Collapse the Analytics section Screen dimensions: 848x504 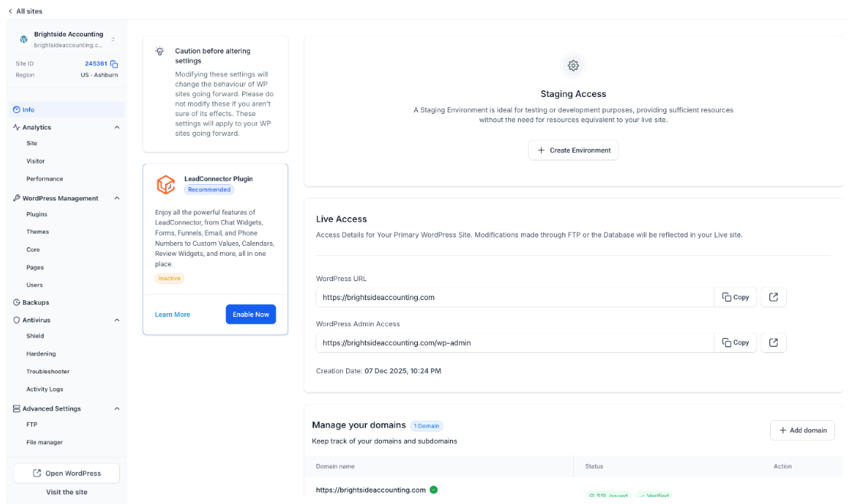pyautogui.click(x=117, y=128)
